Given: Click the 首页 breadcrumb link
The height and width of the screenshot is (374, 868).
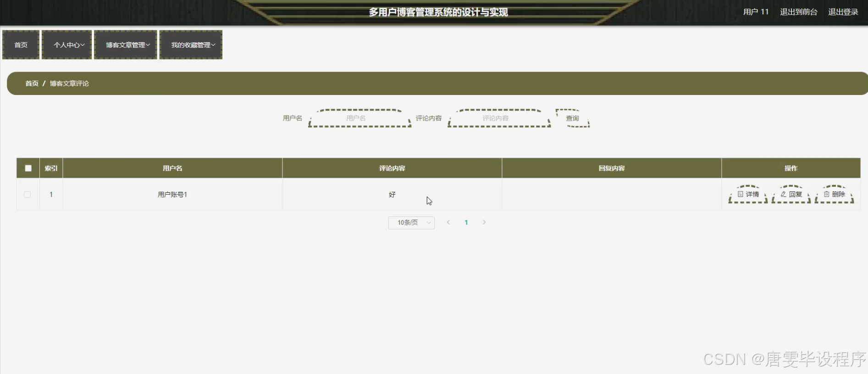Looking at the screenshot, I should [32, 84].
